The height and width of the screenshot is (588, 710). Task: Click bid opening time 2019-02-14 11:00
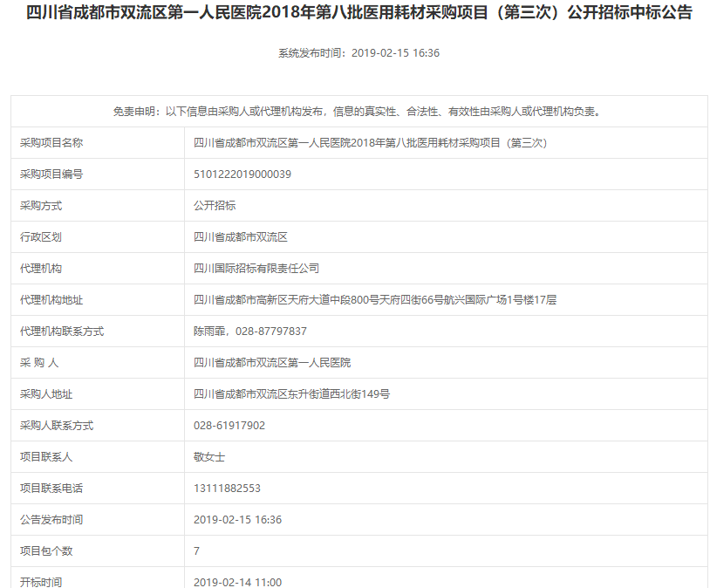[237, 581]
